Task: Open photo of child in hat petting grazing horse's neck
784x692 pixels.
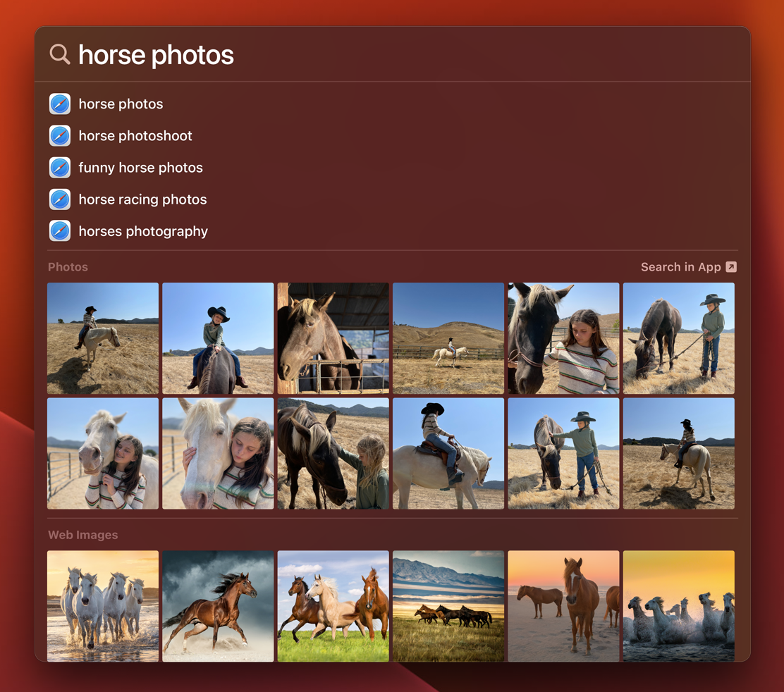Action: click(563, 454)
